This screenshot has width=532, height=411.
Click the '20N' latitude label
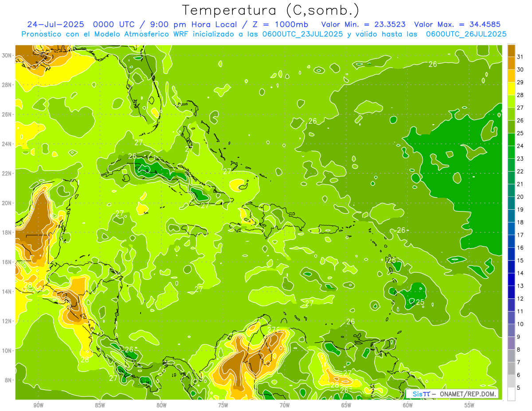click(x=7, y=203)
